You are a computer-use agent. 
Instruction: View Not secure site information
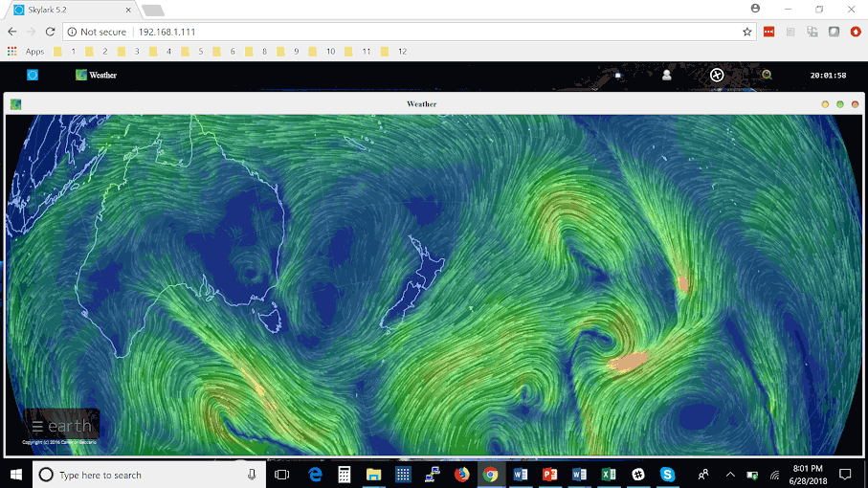(x=97, y=33)
